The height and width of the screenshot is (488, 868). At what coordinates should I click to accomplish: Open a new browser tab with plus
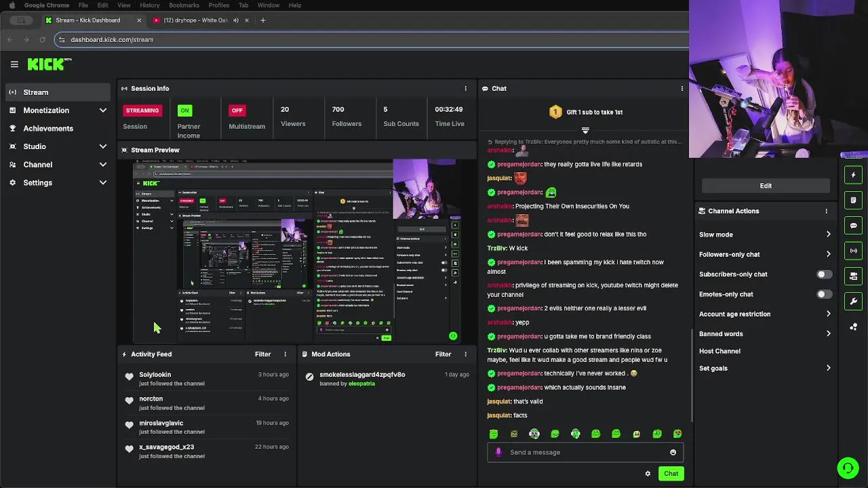point(263,20)
